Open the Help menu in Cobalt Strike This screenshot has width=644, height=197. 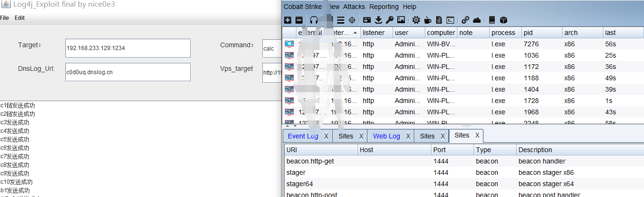409,7
